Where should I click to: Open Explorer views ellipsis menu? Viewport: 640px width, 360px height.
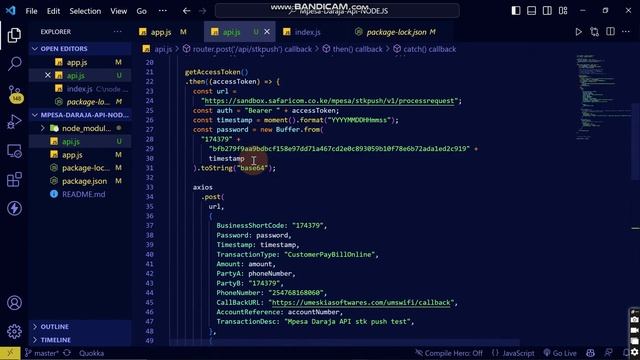(118, 32)
